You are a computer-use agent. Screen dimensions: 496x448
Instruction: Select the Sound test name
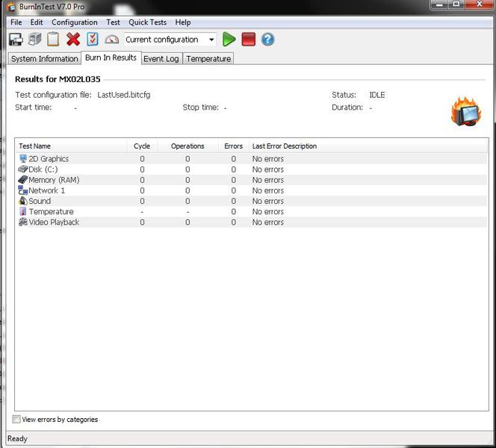40,201
